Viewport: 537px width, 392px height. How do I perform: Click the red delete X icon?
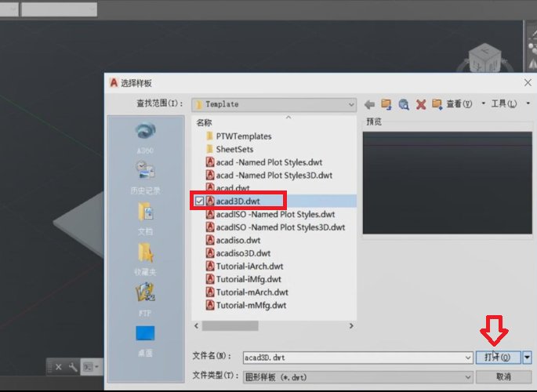coord(421,104)
